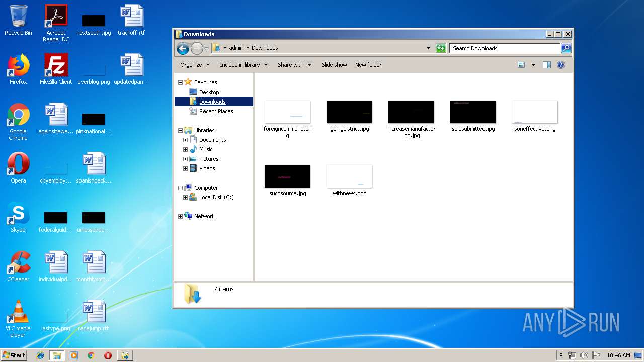Open Include in library menu
Screen dimensions: 644x362
coord(244,65)
